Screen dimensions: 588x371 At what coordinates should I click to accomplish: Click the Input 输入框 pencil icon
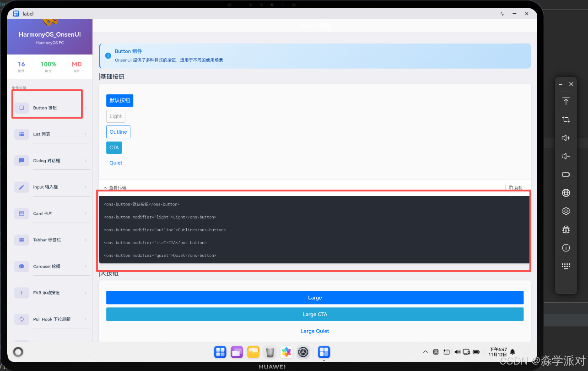point(22,187)
